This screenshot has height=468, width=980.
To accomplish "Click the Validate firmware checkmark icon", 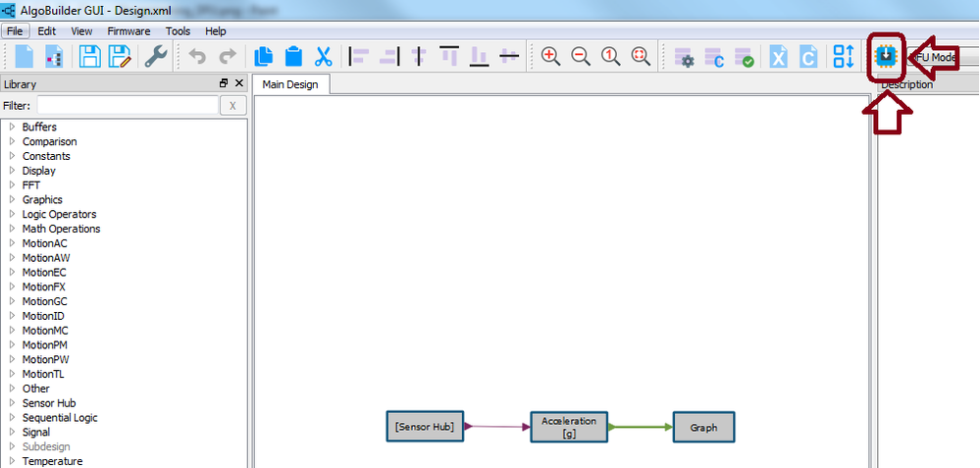I will (744, 57).
